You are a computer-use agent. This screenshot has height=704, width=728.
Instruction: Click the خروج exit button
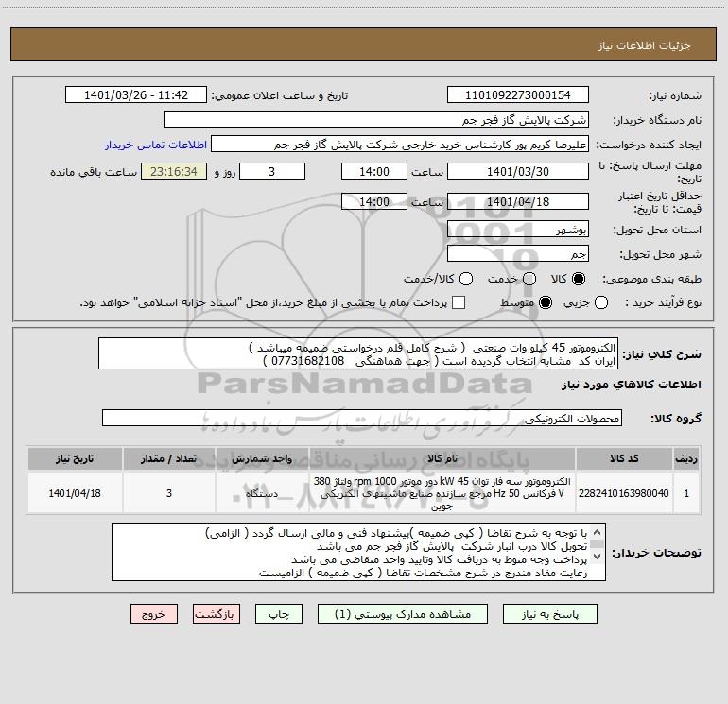(154, 614)
